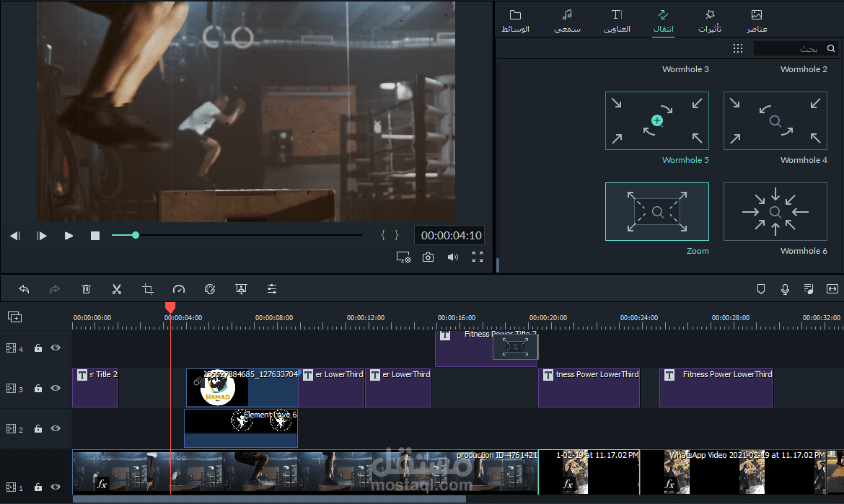Toggle grid view dots icon
This screenshot has height=504, width=844.
(738, 48)
